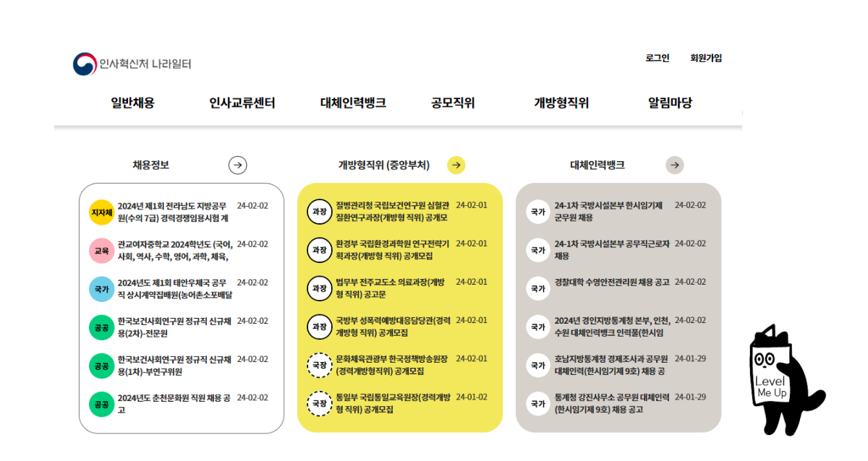Open the 알림마당 menu
The height and width of the screenshot is (461, 868).
pos(670,103)
